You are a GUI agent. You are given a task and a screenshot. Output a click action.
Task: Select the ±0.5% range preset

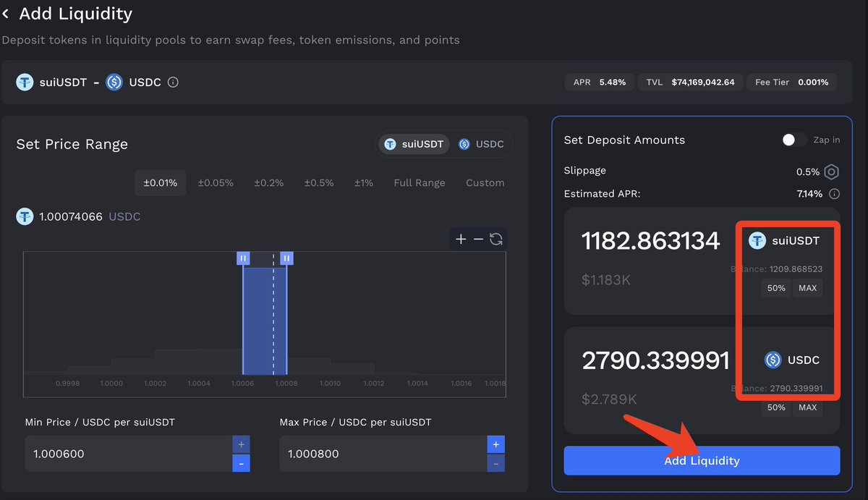pos(319,183)
